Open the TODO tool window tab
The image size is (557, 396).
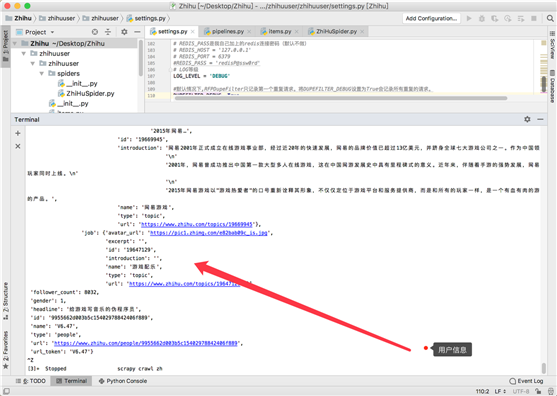pyautogui.click(x=31, y=381)
